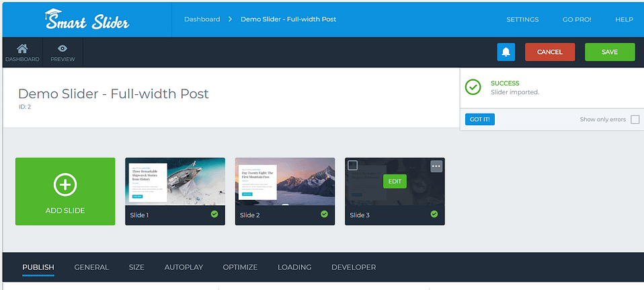Open the Dashboard home icon
The height and width of the screenshot is (290, 644).
tap(22, 48)
